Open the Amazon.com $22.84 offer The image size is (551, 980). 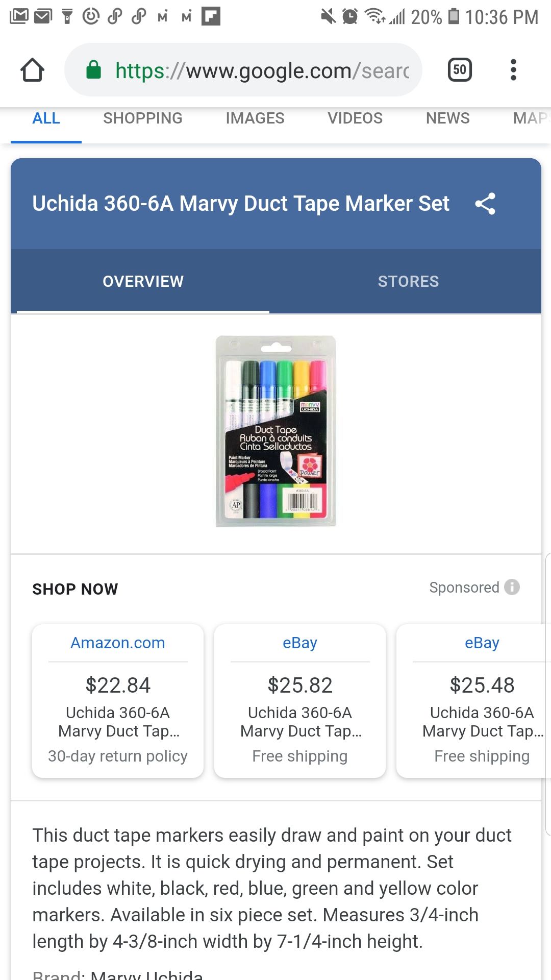pos(118,700)
